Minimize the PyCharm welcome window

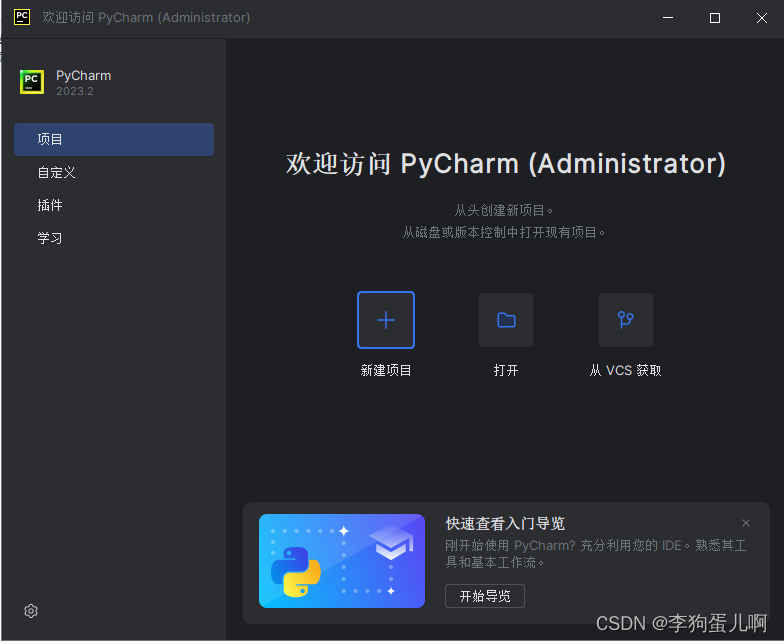pos(668,18)
